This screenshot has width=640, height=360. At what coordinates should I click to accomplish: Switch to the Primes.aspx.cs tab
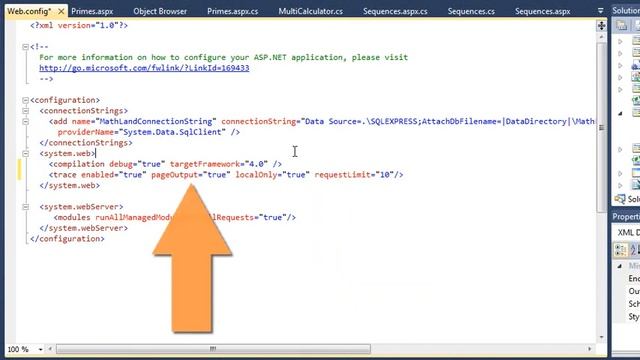click(233, 11)
